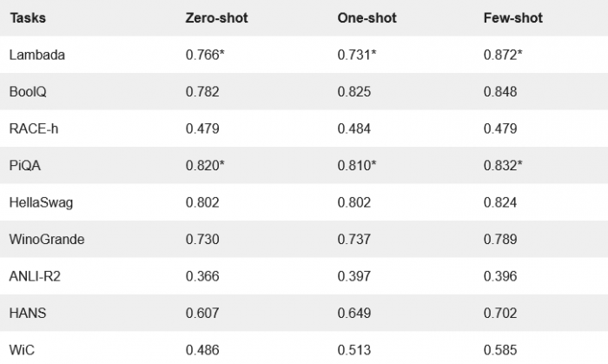
Task: Click the HellaSwag task name
Action: [39, 202]
